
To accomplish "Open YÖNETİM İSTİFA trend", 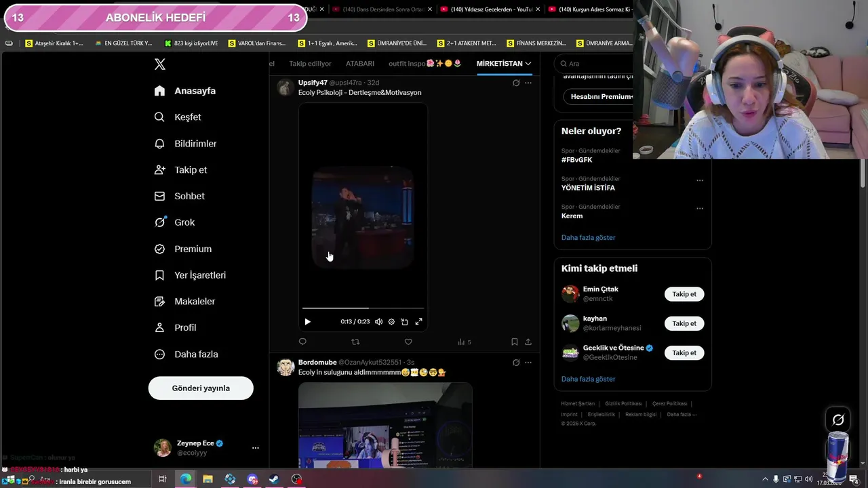I will (588, 188).
